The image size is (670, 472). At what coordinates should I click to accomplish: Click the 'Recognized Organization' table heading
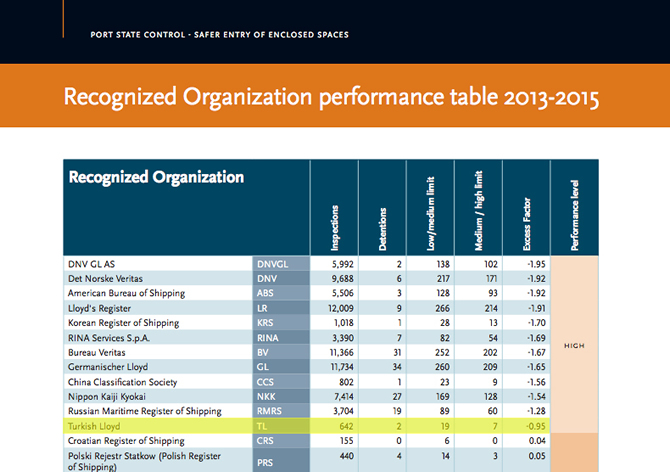coord(156,177)
